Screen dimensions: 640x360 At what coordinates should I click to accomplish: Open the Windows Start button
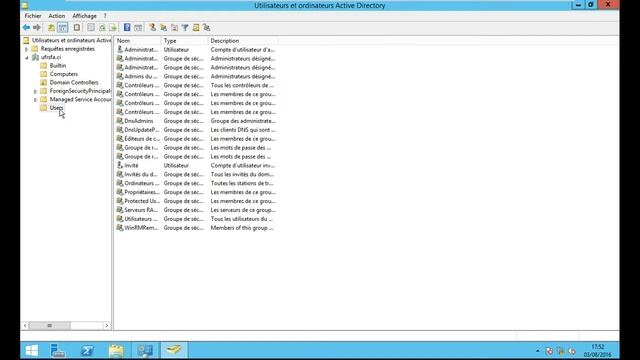pyautogui.click(x=31, y=350)
